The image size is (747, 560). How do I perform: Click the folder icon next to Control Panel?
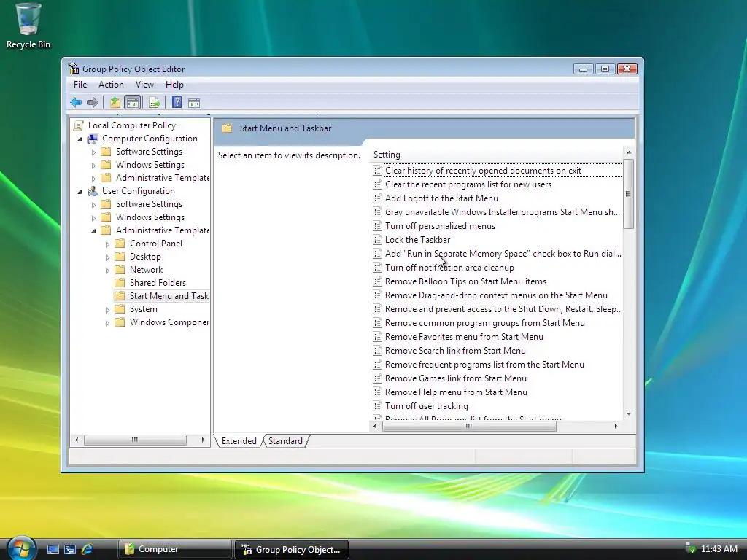pos(120,244)
